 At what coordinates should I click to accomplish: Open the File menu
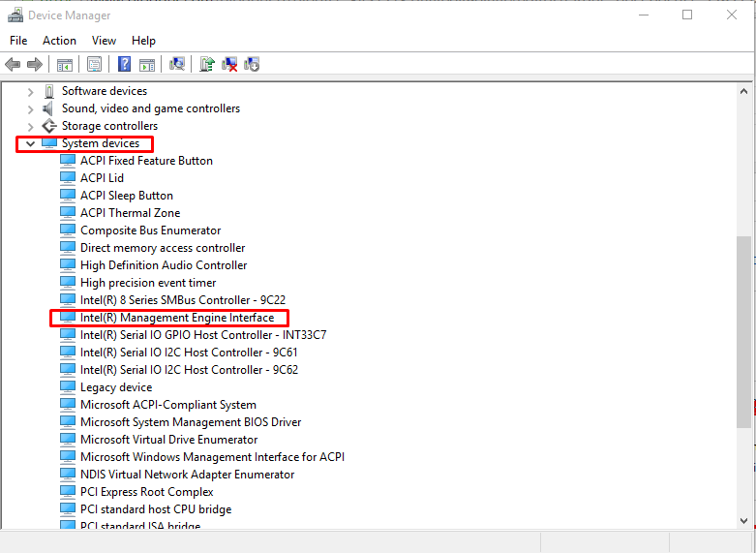coord(18,41)
